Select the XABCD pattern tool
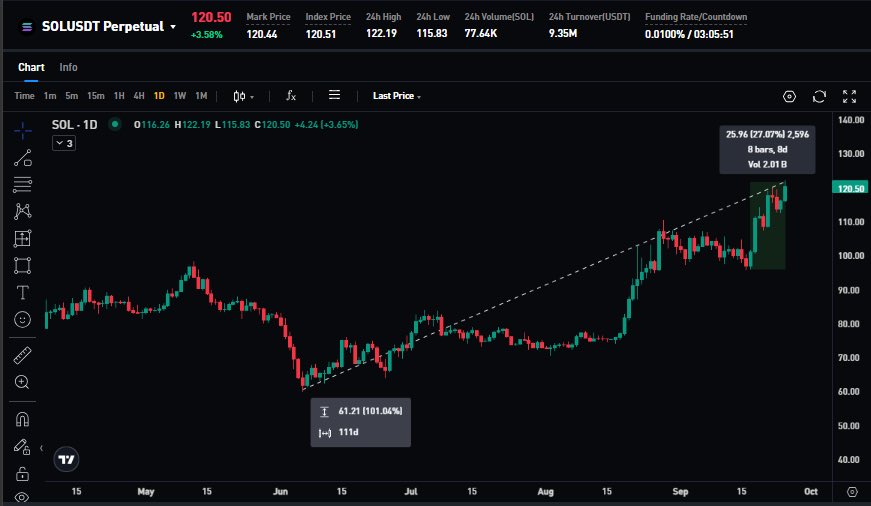Screen dimensions: 871x506 pos(23,211)
